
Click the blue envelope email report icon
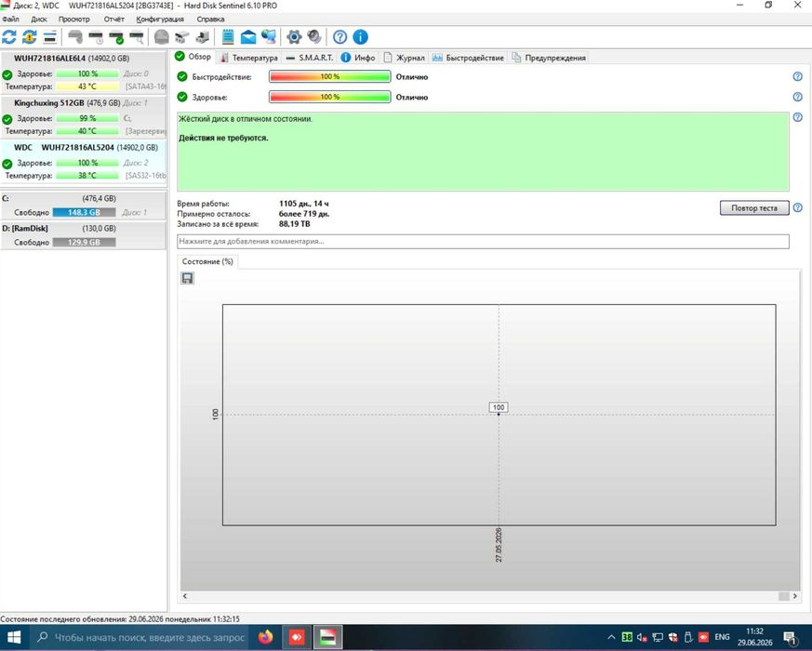(248, 37)
